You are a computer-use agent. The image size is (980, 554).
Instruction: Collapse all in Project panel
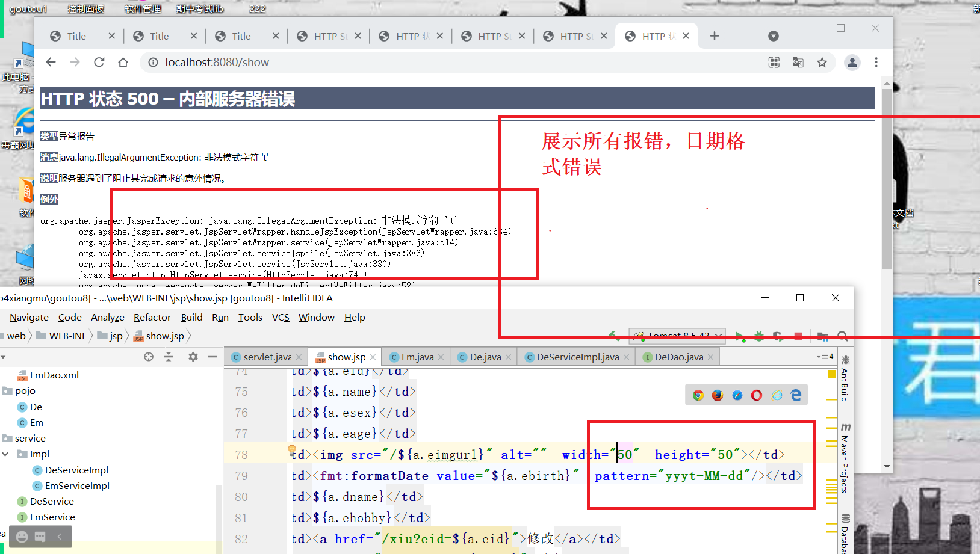(x=169, y=357)
